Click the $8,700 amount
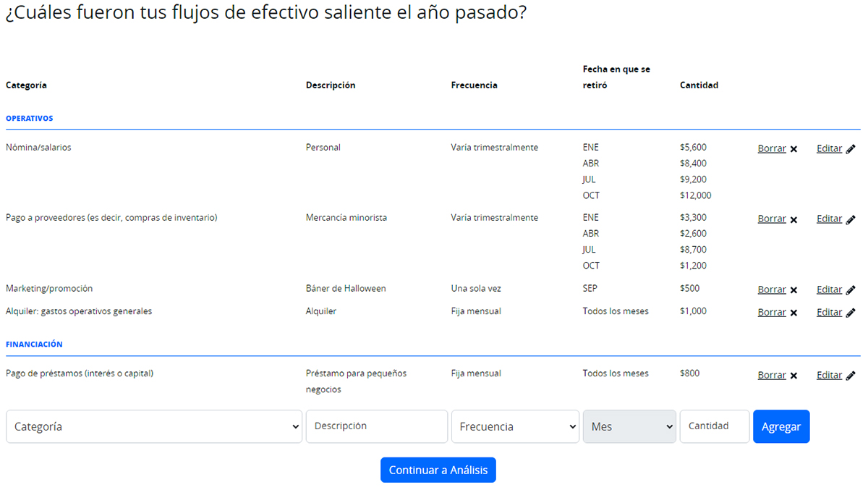 tap(694, 250)
